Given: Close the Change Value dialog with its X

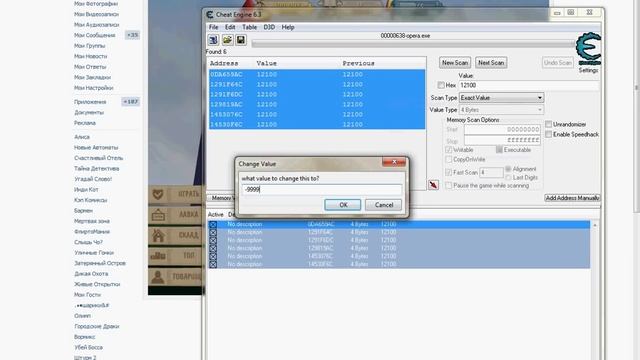Looking at the screenshot, I should [x=394, y=162].
